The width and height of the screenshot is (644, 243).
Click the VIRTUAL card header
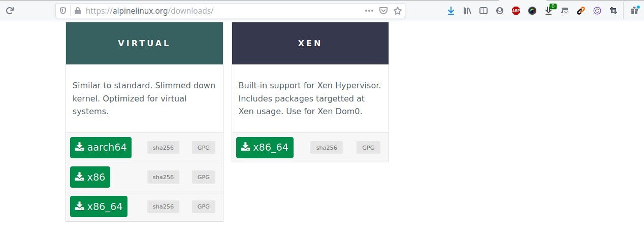[x=144, y=43]
